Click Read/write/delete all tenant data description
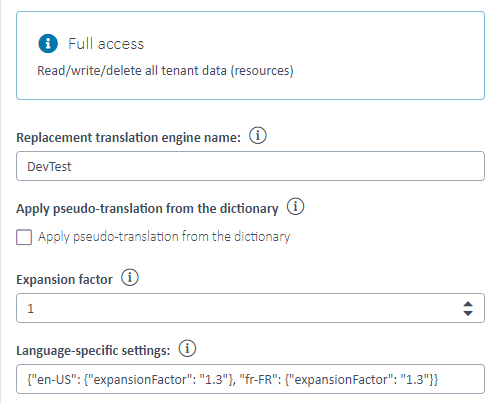Viewport: 496px width, 404px height. 165,71
